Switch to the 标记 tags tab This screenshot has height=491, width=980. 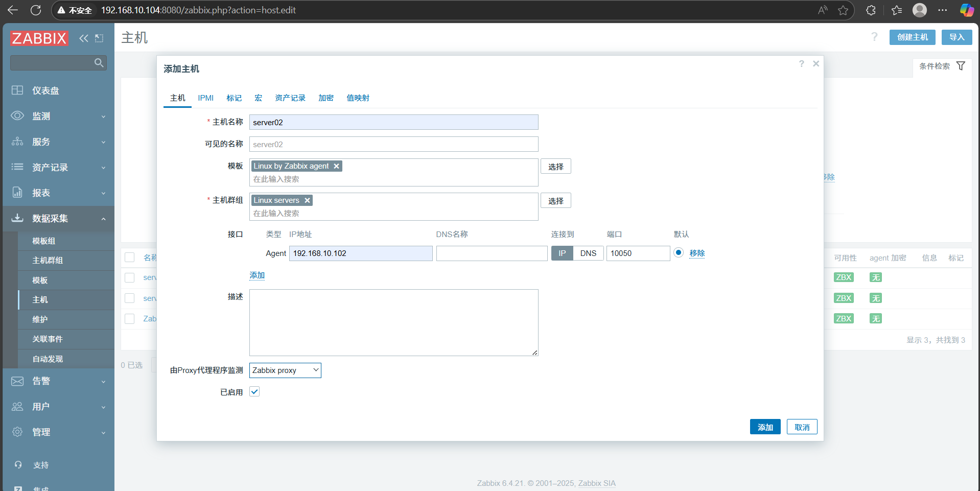click(234, 98)
